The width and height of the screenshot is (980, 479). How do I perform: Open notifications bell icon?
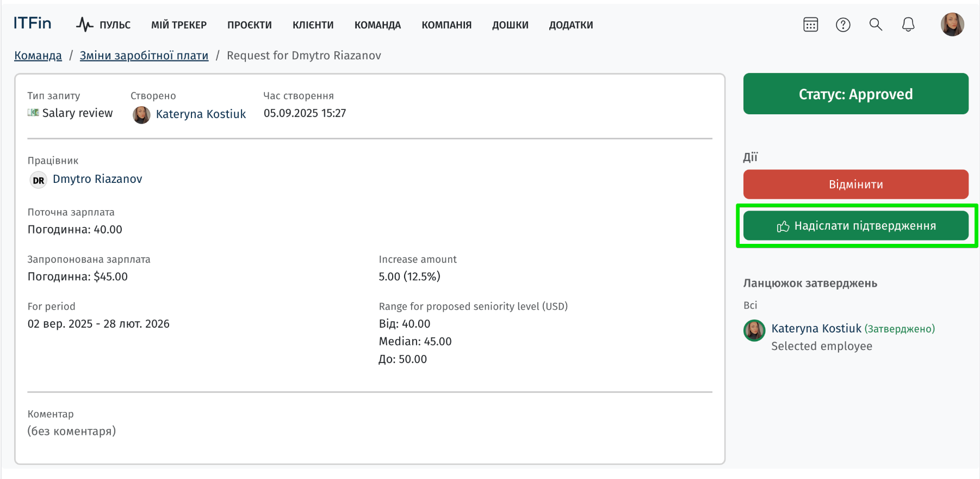click(x=908, y=24)
